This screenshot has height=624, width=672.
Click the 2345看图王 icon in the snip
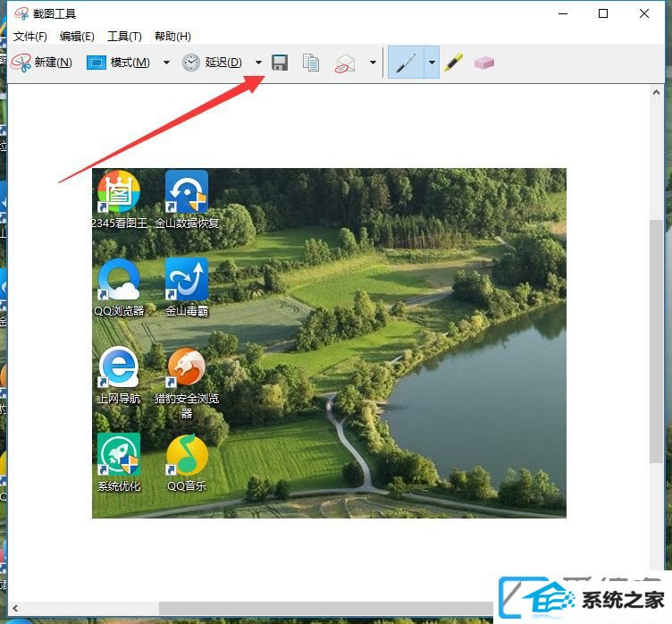[119, 191]
